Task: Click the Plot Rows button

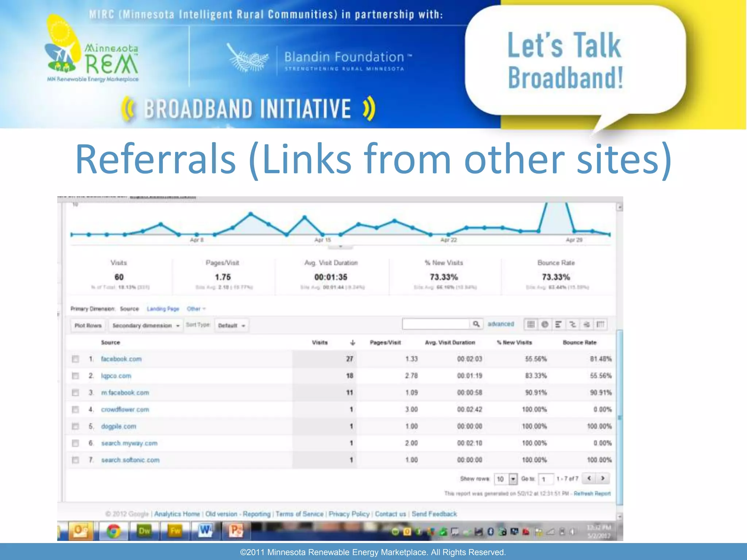Action: point(88,326)
